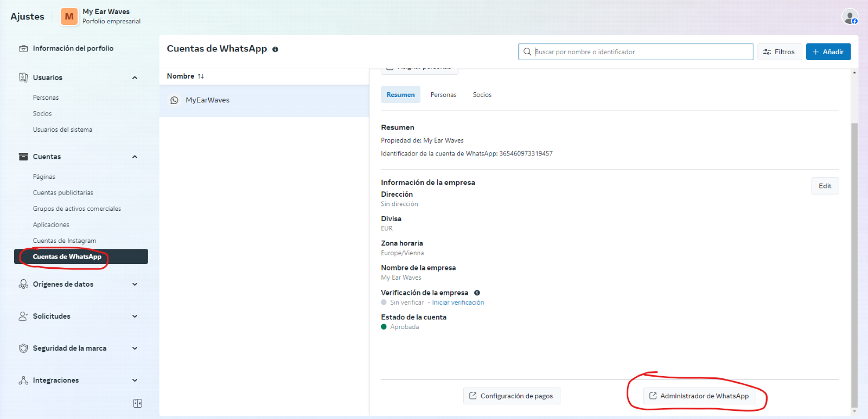Switch to the Personas tab
Viewport: 868px width, 419px height.
point(443,95)
